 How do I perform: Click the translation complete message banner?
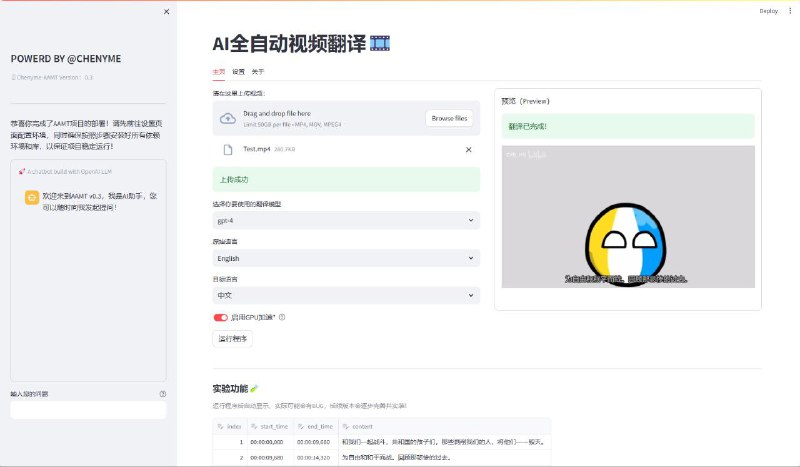[x=628, y=126]
